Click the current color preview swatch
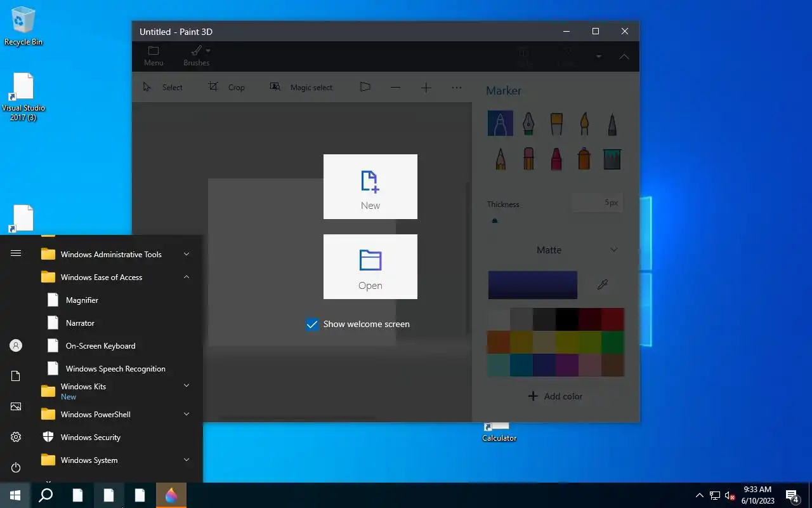 (532, 285)
